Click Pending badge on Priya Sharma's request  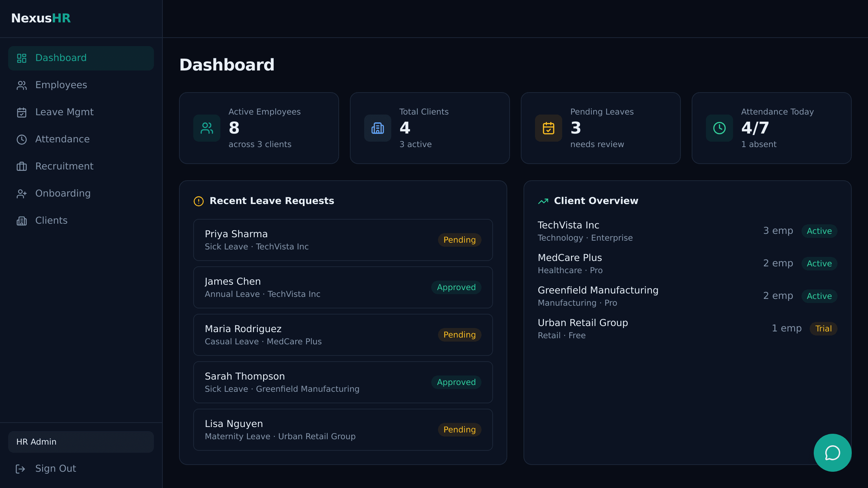click(x=460, y=240)
